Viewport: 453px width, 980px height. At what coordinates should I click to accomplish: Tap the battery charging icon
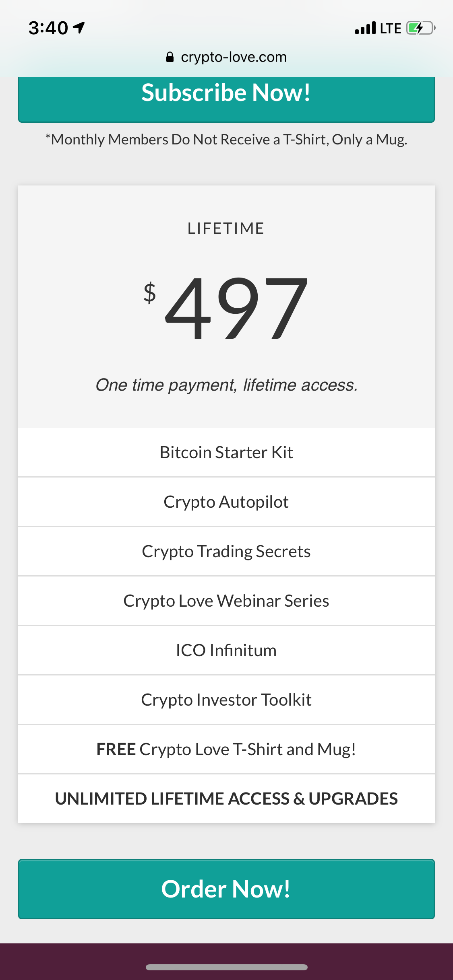(x=421, y=28)
